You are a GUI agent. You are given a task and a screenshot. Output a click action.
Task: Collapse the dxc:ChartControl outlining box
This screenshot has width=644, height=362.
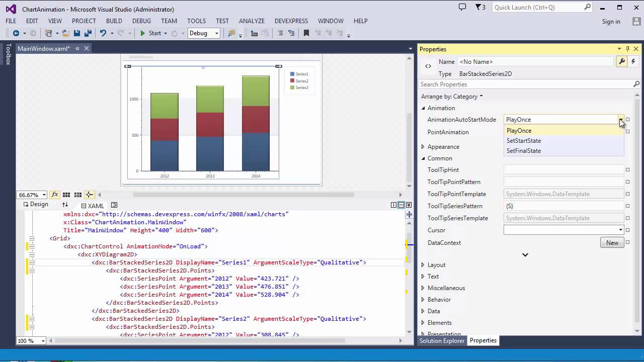coord(32,246)
